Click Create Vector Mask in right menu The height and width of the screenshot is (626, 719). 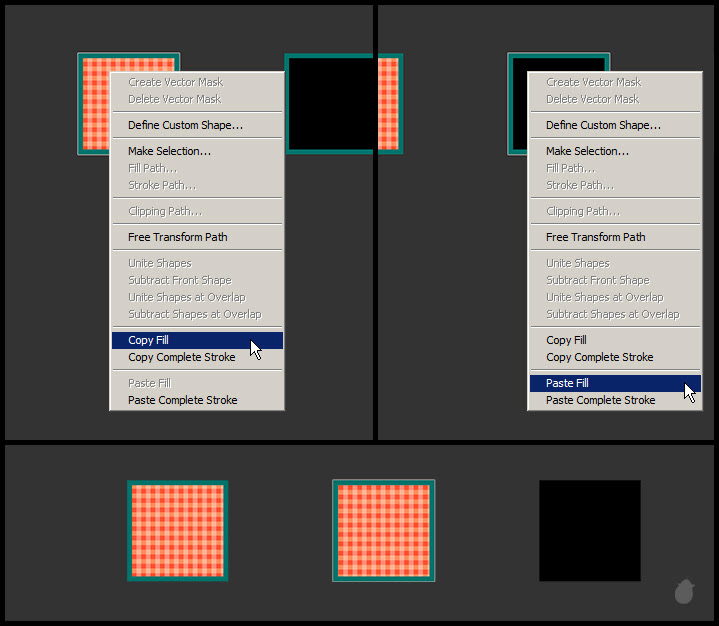coord(615,83)
